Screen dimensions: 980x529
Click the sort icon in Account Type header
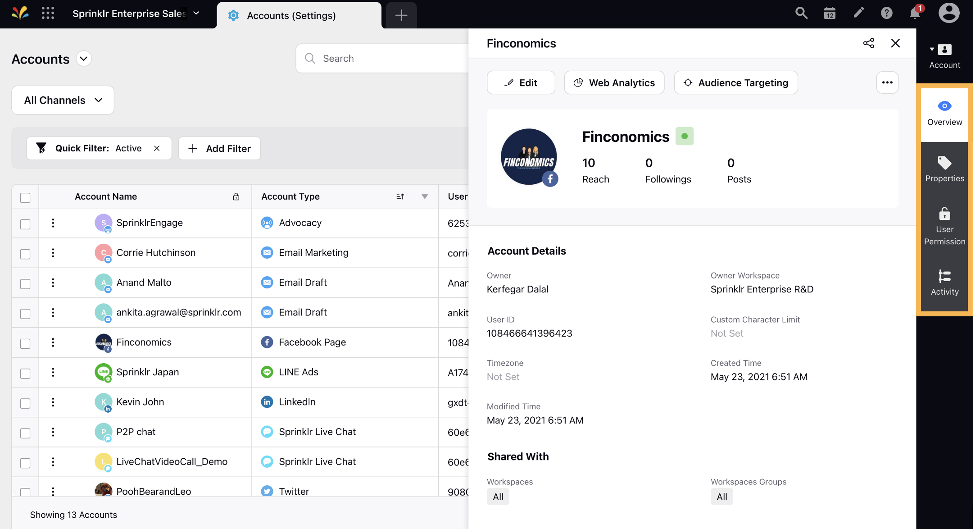pyautogui.click(x=400, y=196)
